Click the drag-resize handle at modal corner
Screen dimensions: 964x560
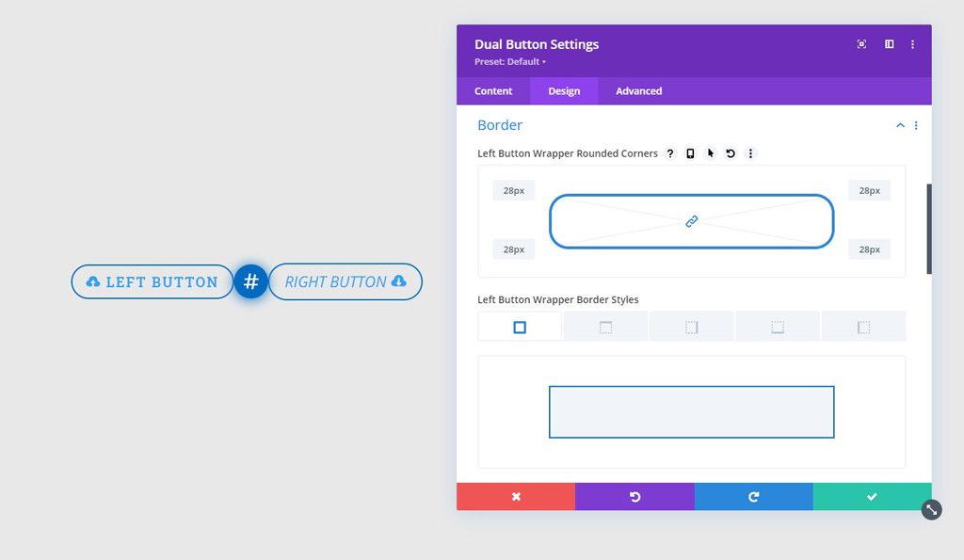point(931,509)
